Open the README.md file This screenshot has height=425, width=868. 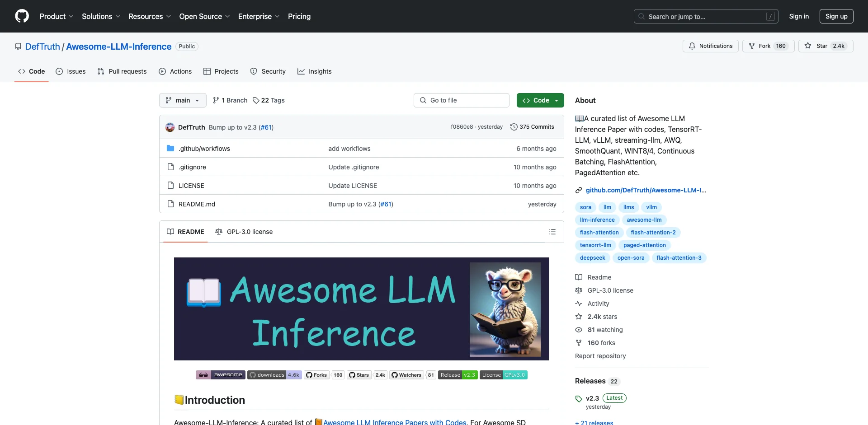pyautogui.click(x=197, y=204)
